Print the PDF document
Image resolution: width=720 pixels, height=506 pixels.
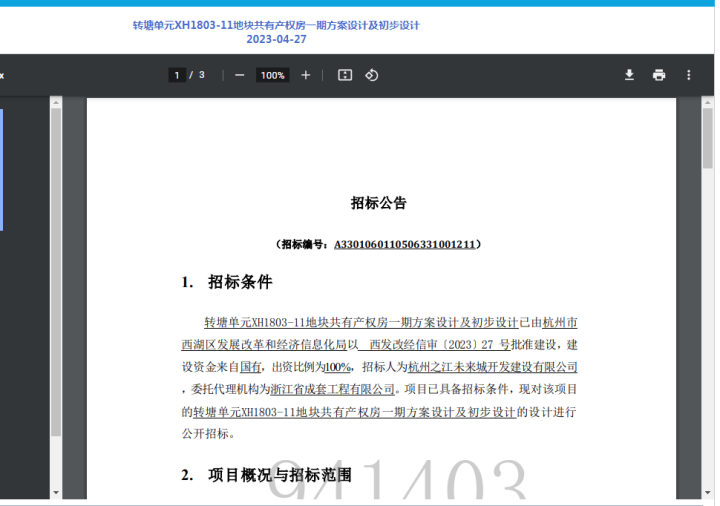tap(659, 75)
